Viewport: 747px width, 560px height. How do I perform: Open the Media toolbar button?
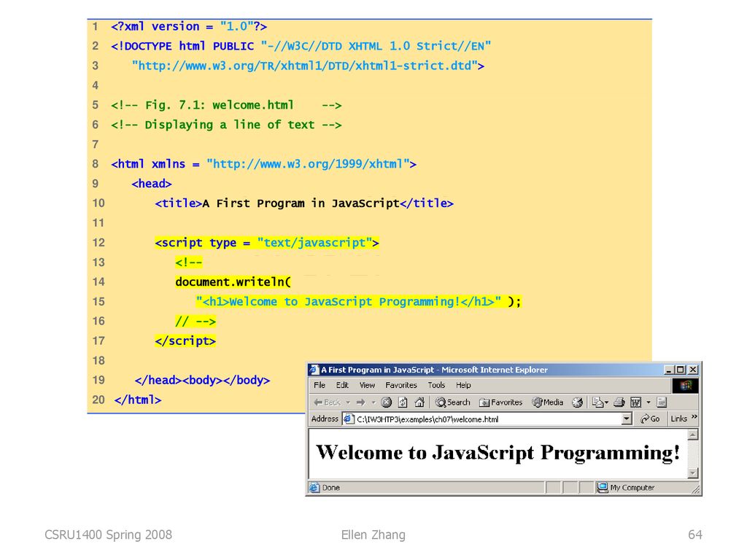pos(547,402)
